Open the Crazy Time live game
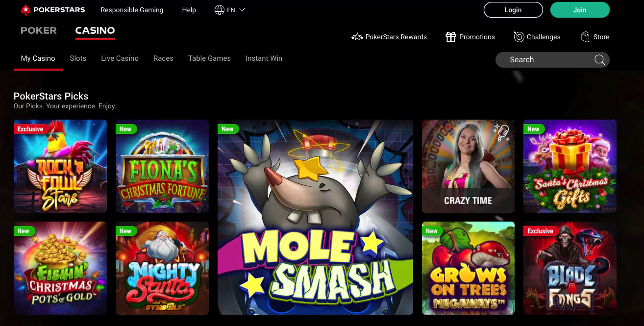 (x=468, y=166)
